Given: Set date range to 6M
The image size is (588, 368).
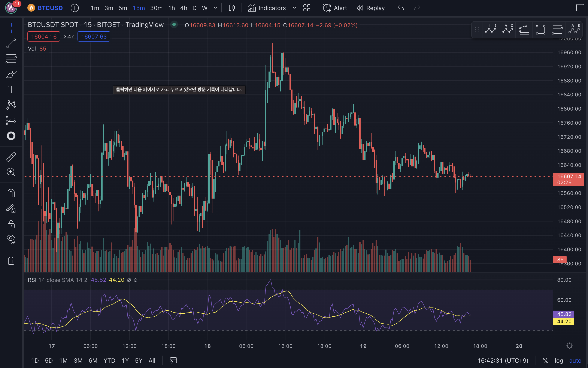Looking at the screenshot, I should point(93,361).
